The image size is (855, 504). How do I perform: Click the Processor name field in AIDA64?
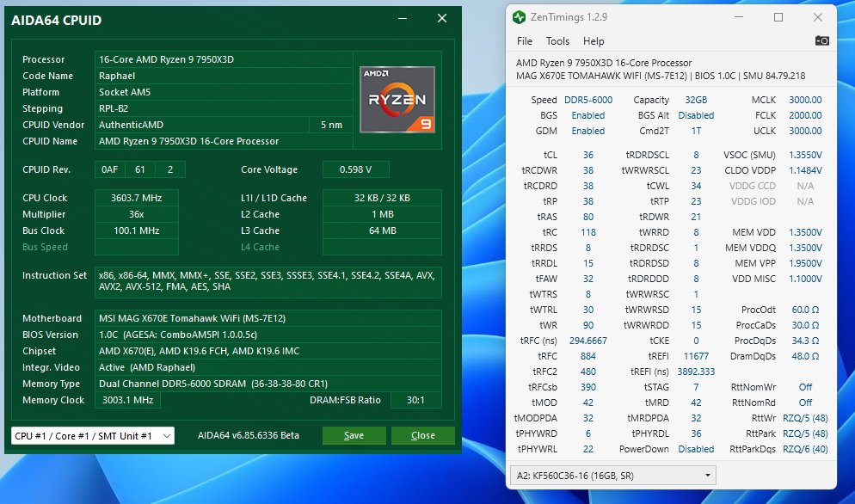tap(222, 59)
